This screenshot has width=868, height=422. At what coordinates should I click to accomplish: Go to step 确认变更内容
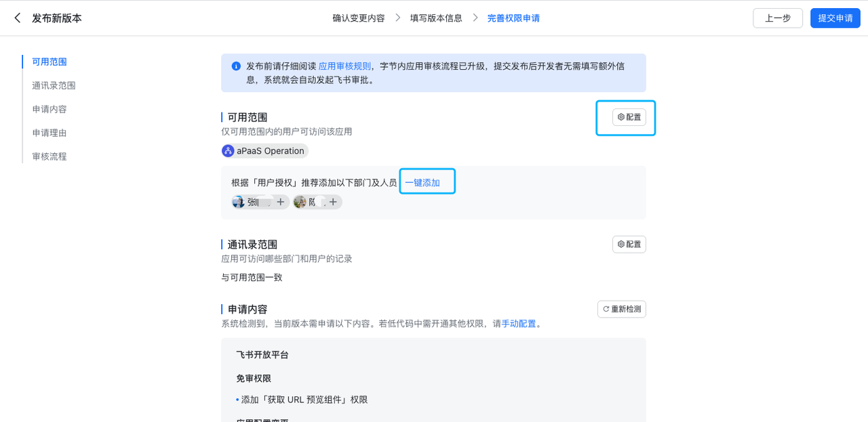[x=359, y=18]
